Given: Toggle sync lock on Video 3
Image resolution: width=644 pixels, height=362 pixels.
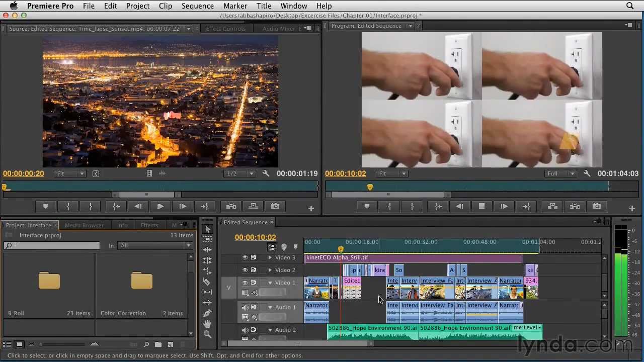Looking at the screenshot, I should (254, 257).
